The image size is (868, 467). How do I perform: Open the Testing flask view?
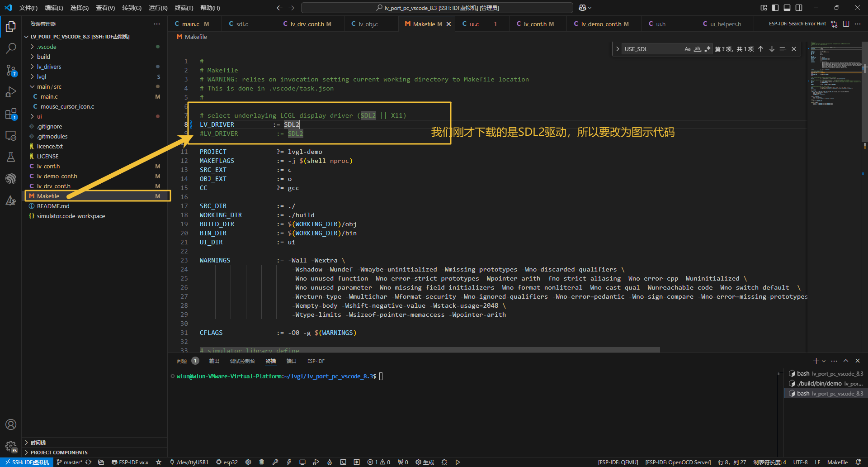[11, 157]
